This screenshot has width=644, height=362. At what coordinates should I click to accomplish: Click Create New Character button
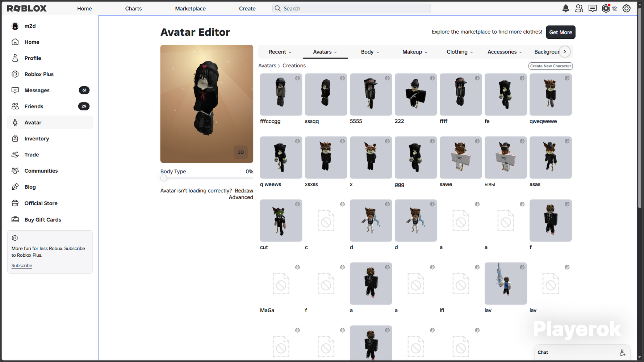click(551, 66)
